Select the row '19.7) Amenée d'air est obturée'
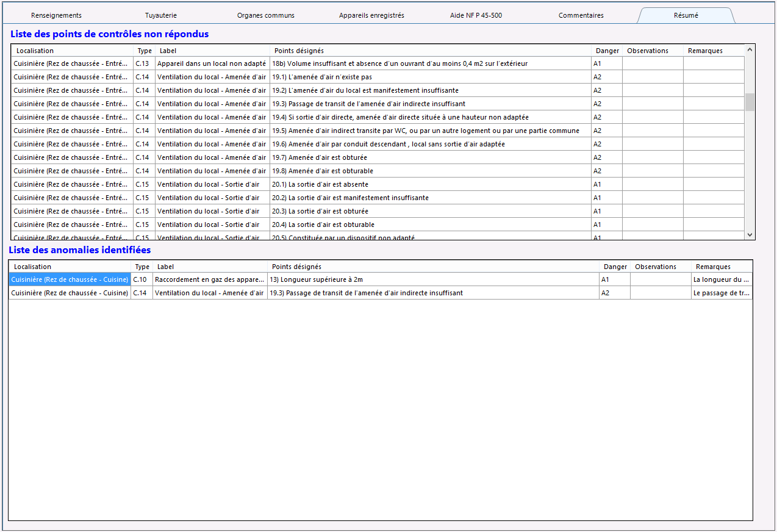Viewport: 777px width, 532px height. coord(378,157)
